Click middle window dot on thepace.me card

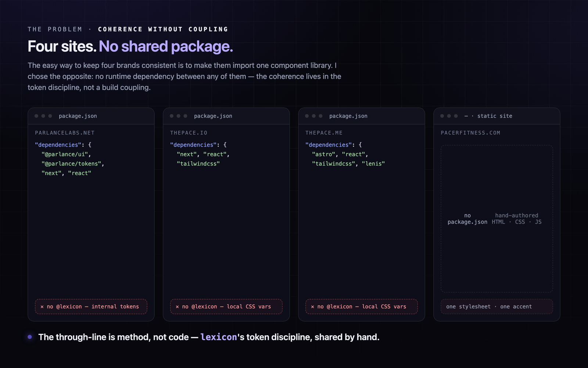[314, 116]
